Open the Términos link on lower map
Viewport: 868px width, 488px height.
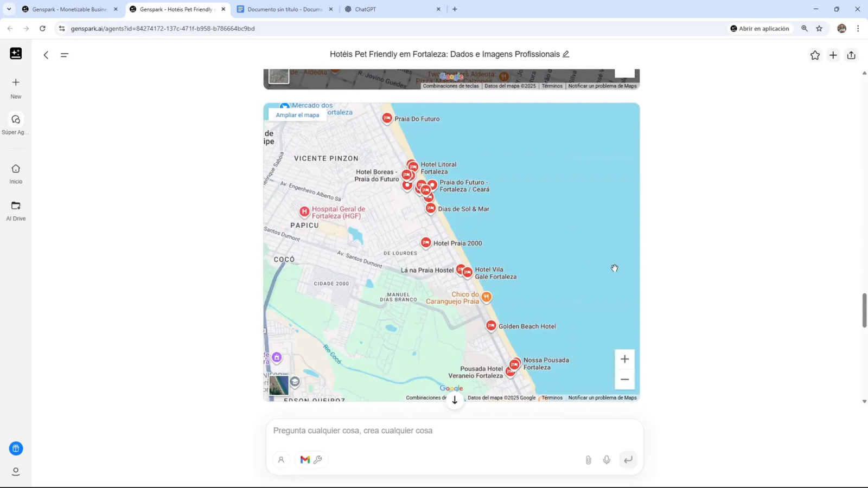(x=552, y=398)
